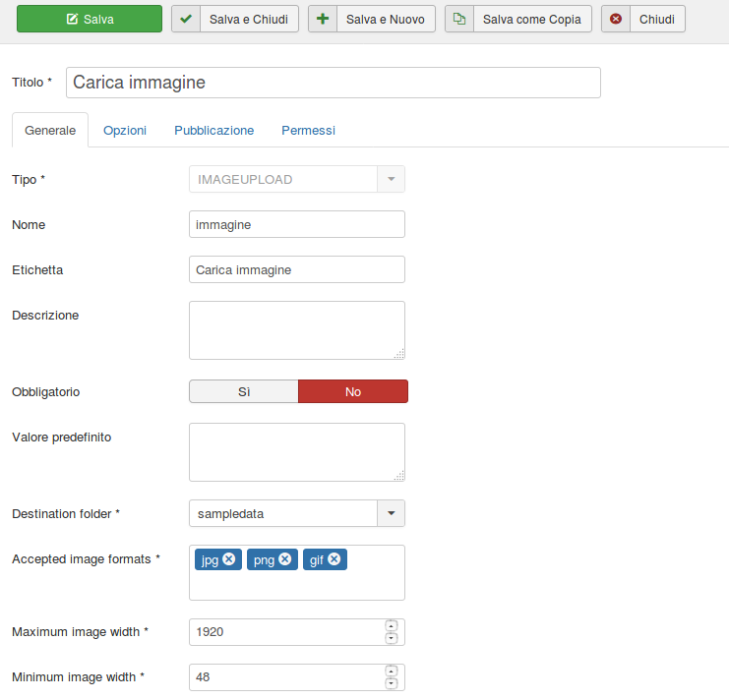Click the empty area of the Accepted image formats box
The height and width of the screenshot is (700, 729).
[297, 585]
